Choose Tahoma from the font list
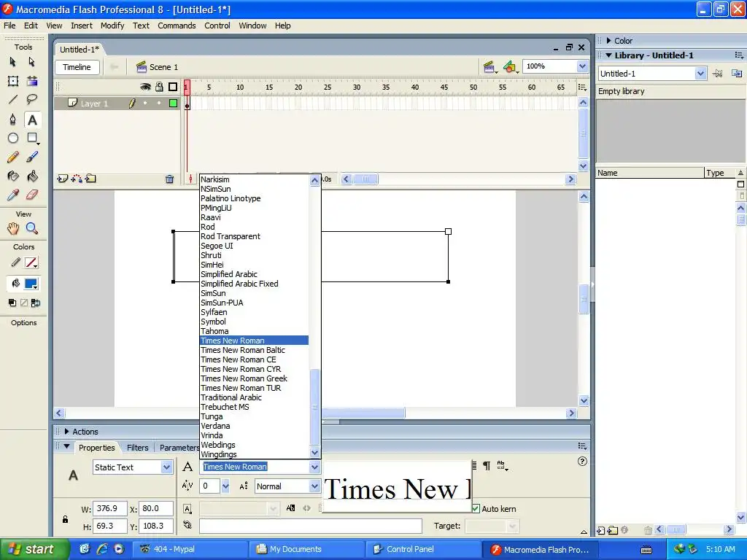This screenshot has width=747, height=560. 254,331
